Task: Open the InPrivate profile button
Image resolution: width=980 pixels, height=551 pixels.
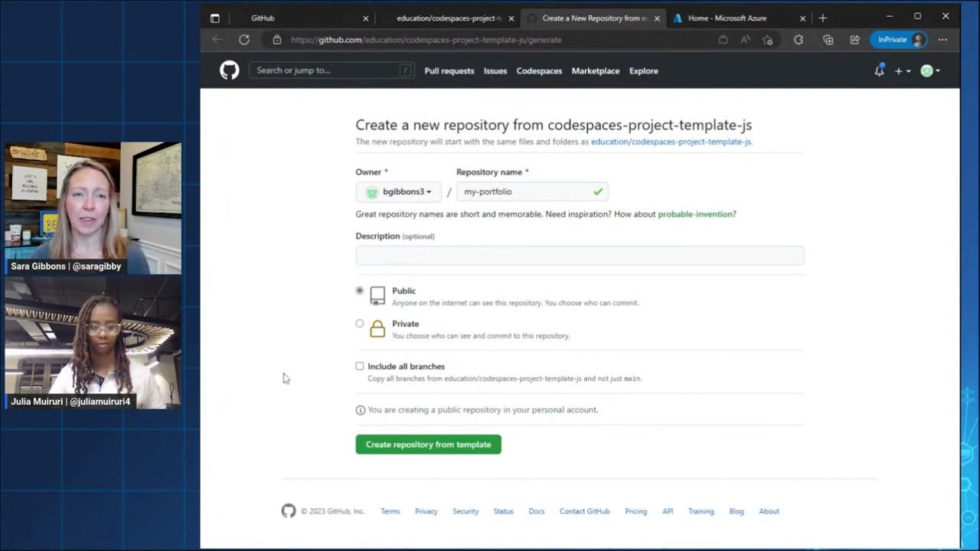Action: [899, 40]
